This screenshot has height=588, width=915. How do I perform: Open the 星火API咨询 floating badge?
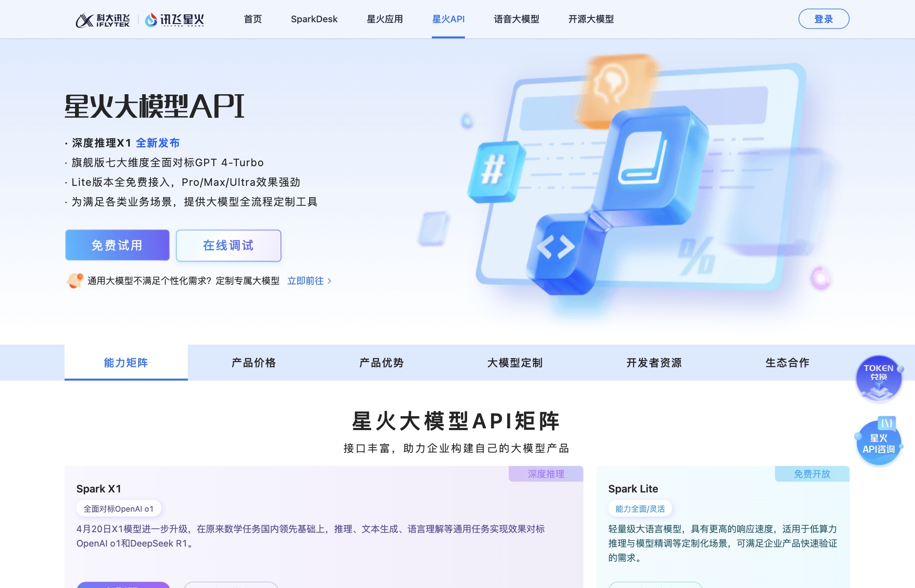point(879,441)
